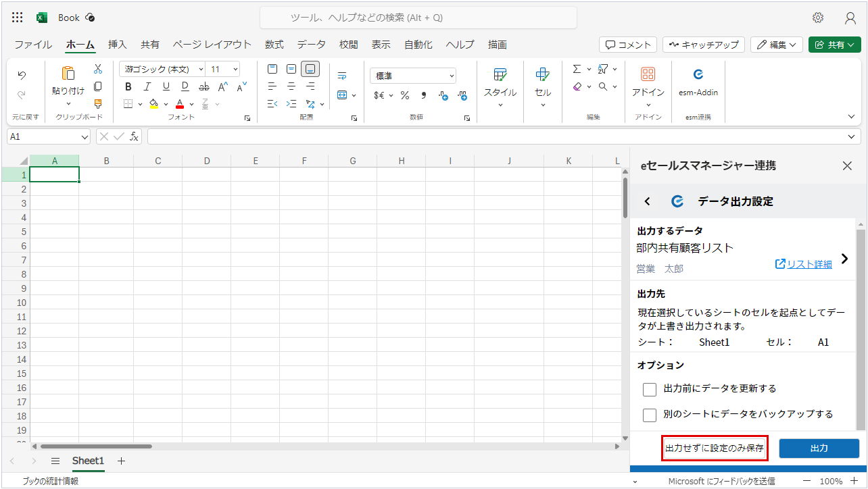Screen dimensions: 868x489
Task: Switch to the ページ レイアウト tab
Action: tap(212, 45)
